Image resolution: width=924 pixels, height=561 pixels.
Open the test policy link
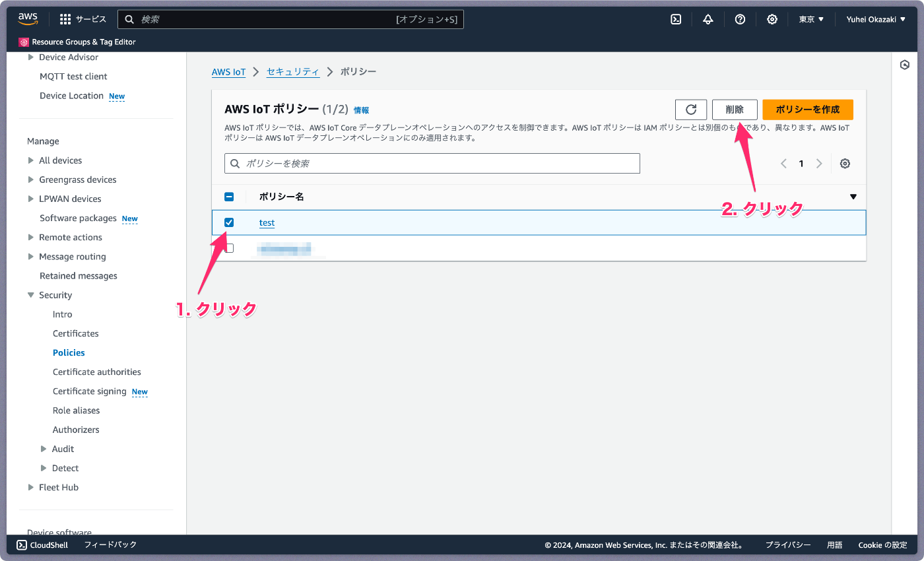click(x=267, y=222)
